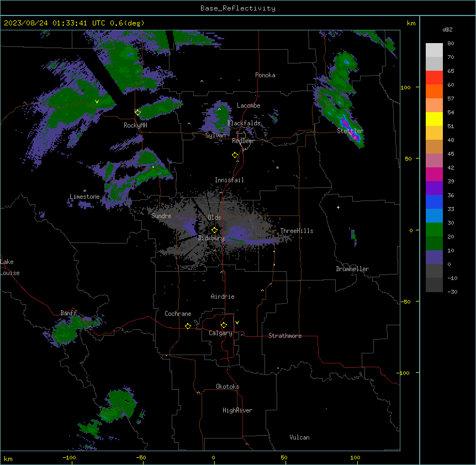Click the Sundre label
The image size is (476, 465).
coord(161,216)
